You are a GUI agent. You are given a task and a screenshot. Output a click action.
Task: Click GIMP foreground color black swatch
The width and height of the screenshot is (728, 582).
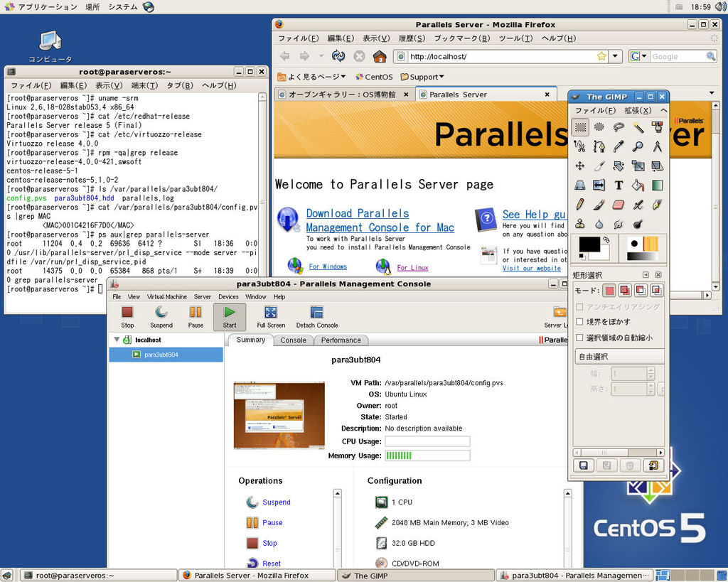588,244
